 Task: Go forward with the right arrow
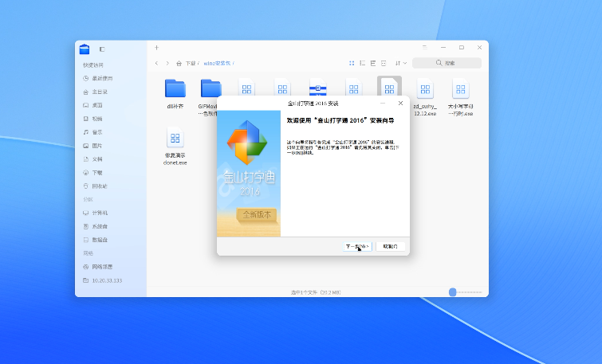[x=167, y=63]
